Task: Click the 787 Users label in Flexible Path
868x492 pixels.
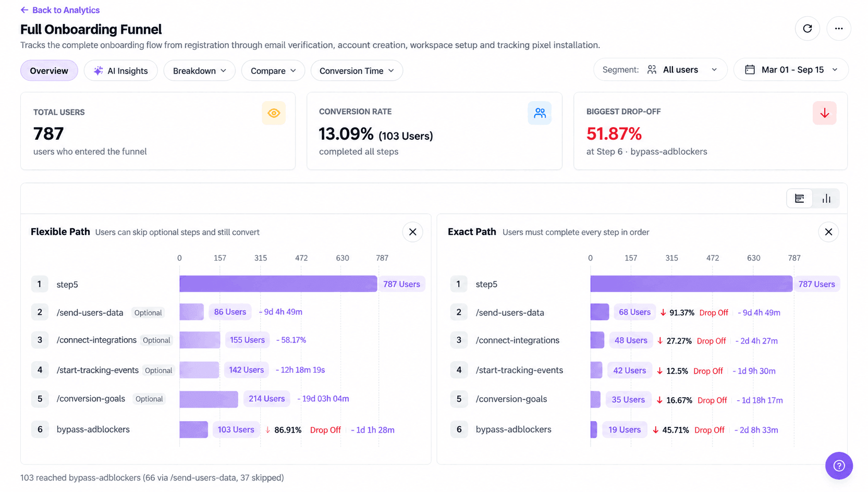Action: (x=401, y=284)
